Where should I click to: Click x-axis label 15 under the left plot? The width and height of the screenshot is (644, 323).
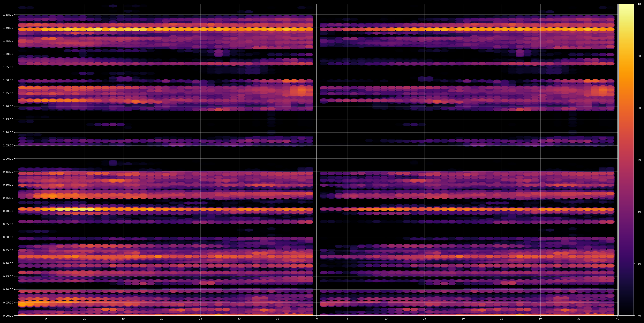[123, 319]
